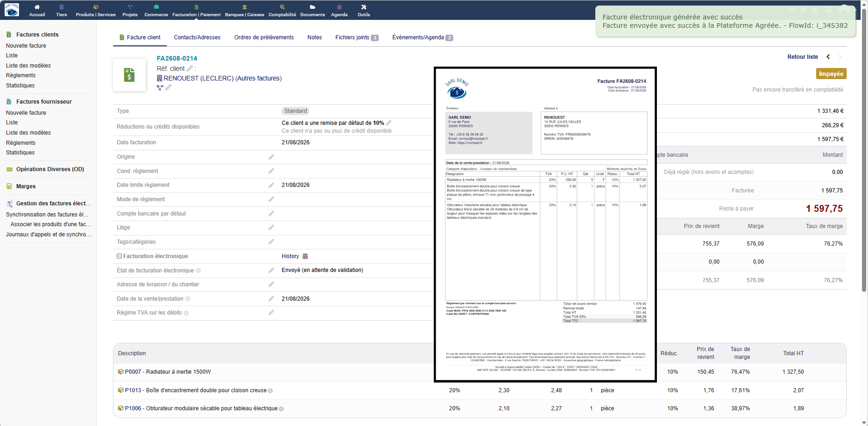Image resolution: width=868 pixels, height=426 pixels.
Task: Open Opérations Diverses (OD) in sidebar
Action: coord(50,169)
